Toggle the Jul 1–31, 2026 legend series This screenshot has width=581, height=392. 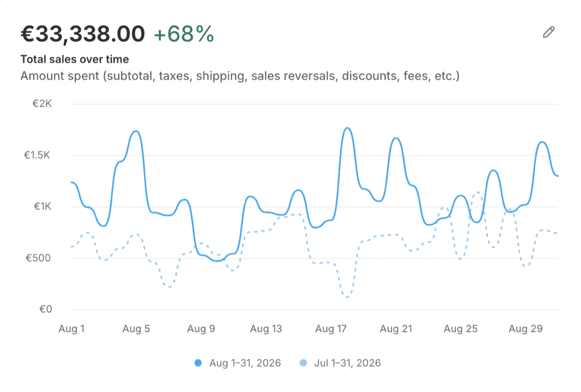pyautogui.click(x=340, y=363)
